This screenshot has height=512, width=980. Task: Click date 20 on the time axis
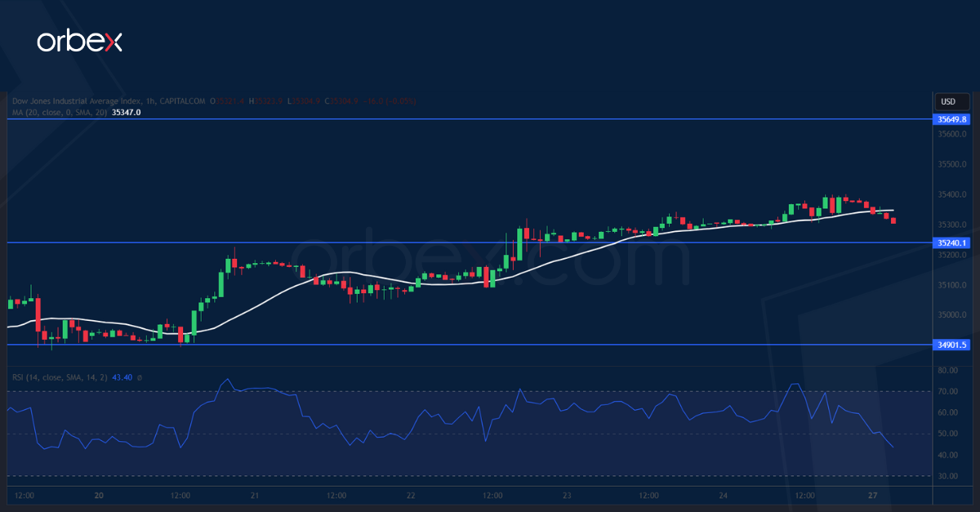(x=98, y=496)
